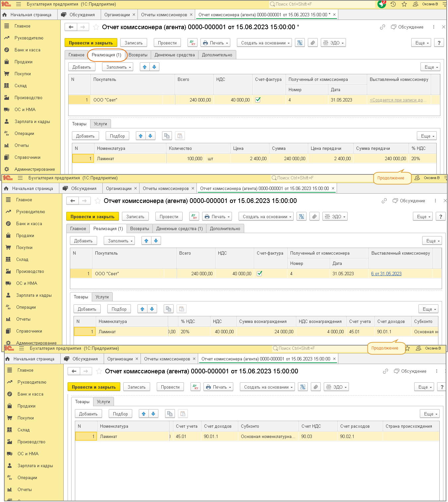Click Записать button in the top window
The width and height of the screenshot is (448, 502).
click(134, 43)
